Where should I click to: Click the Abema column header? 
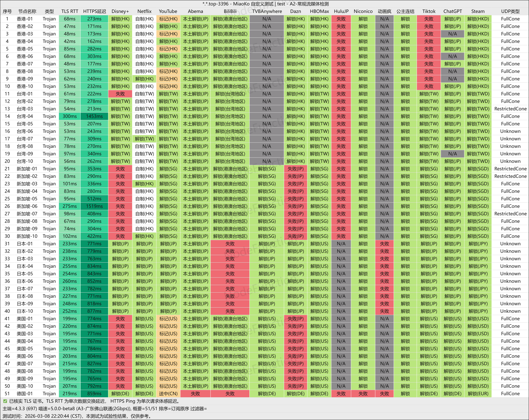[x=195, y=11]
